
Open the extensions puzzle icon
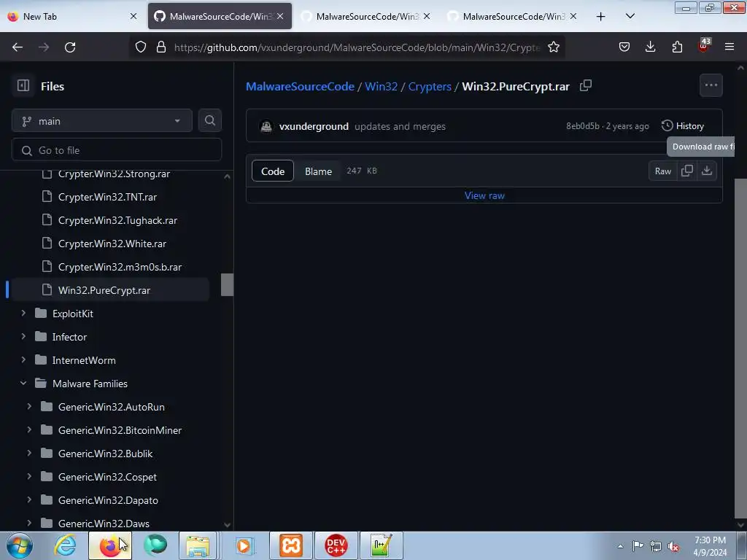(x=677, y=47)
